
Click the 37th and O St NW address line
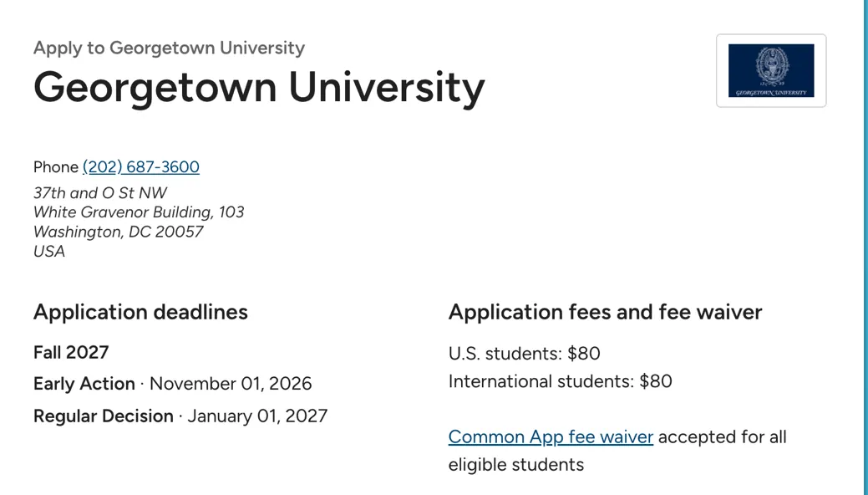[100, 193]
